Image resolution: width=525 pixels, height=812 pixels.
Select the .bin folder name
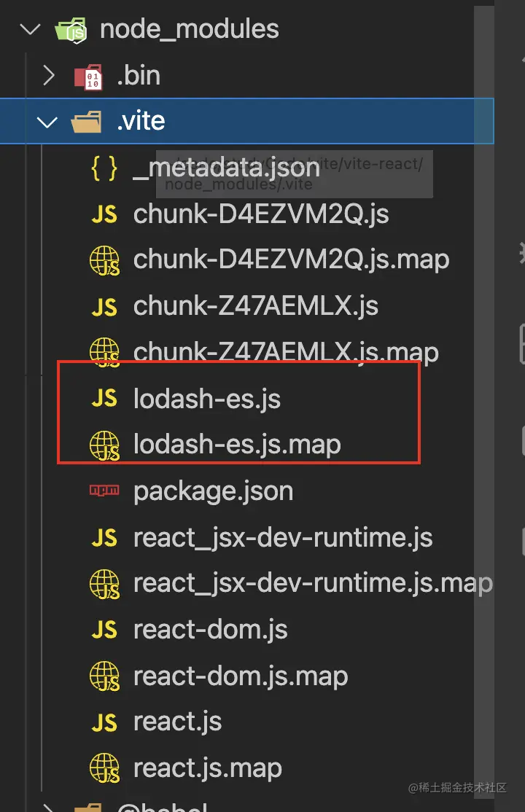(139, 76)
